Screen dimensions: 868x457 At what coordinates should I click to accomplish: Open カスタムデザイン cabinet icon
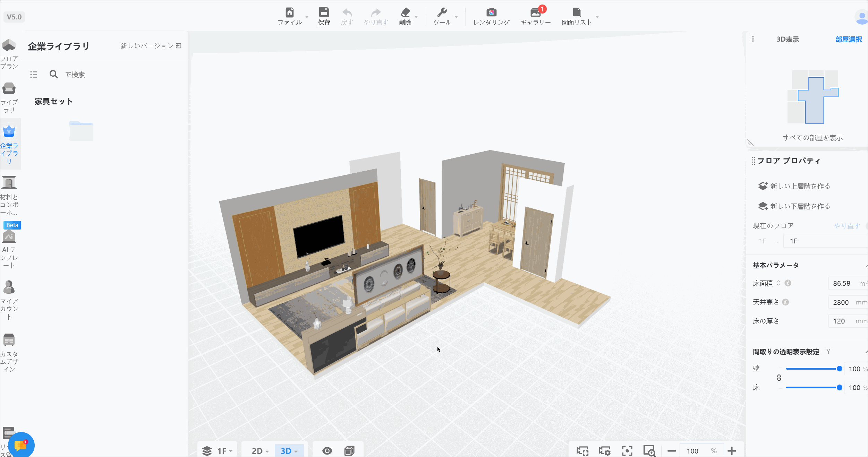pos(9,340)
